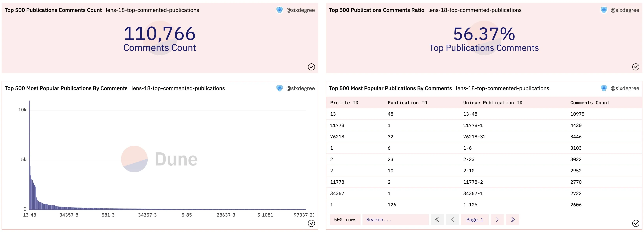Select comments count cell 2722
The width and height of the screenshot is (644, 232).
click(x=576, y=193)
